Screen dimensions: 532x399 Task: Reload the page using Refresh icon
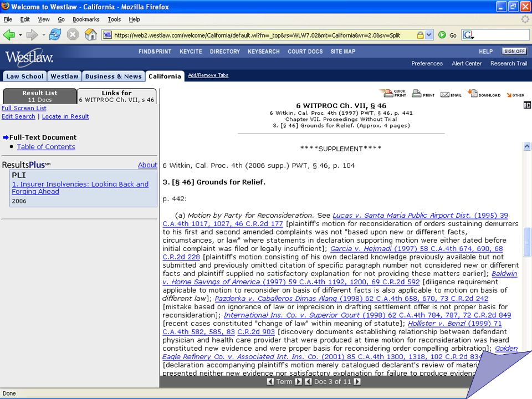coord(55,34)
